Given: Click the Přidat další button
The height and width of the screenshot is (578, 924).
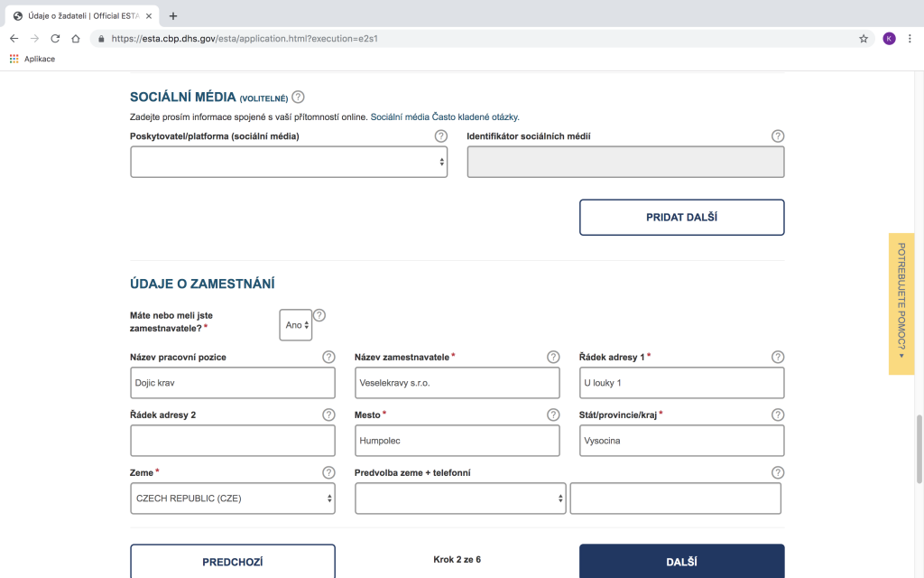Looking at the screenshot, I should coord(681,218).
